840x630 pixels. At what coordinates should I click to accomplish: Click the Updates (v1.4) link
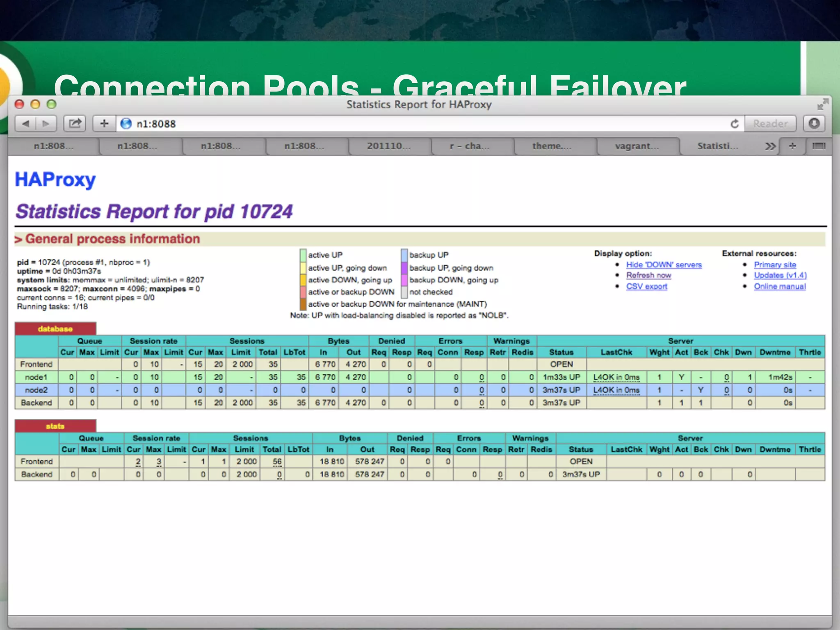[x=780, y=275]
